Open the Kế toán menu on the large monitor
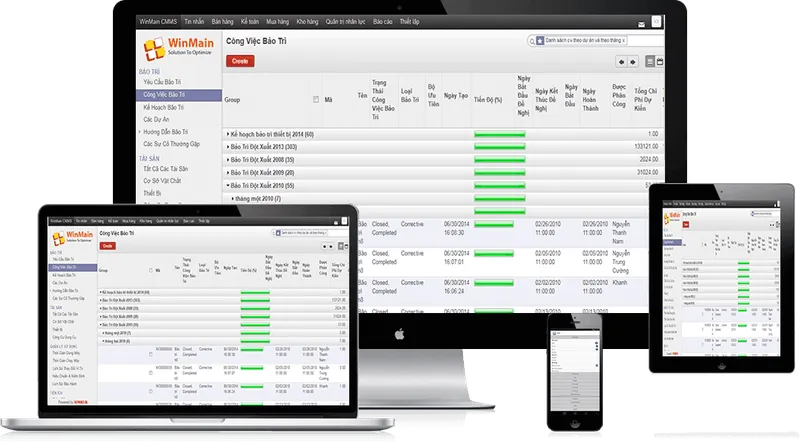This screenshot has height=443, width=800. click(249, 21)
